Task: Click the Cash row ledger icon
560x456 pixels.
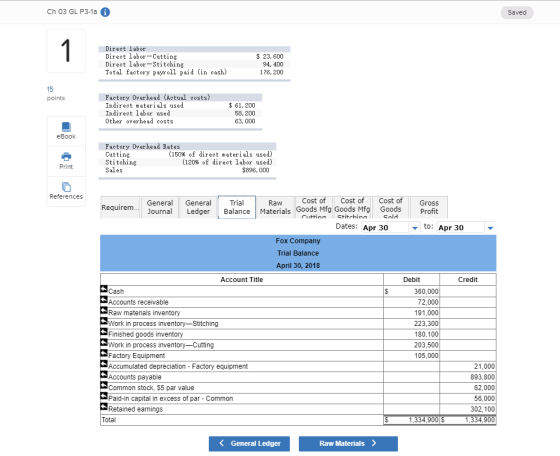Action: tap(104, 289)
